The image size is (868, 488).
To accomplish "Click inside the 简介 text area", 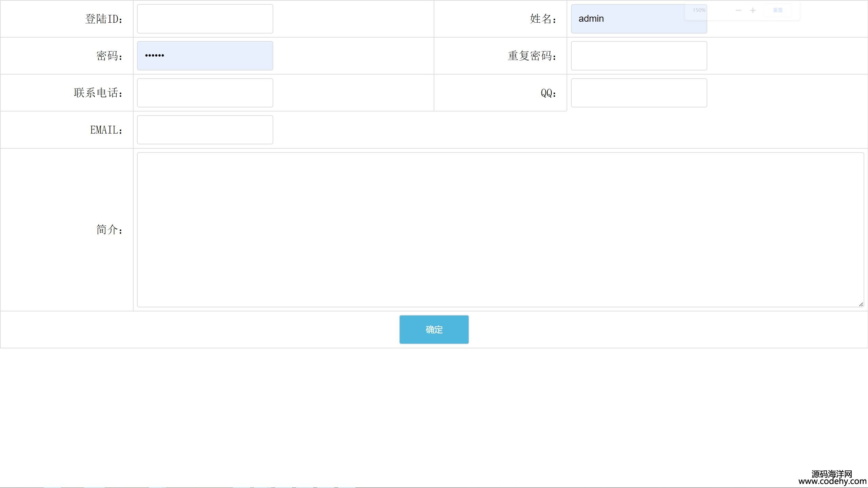I will click(x=500, y=230).
